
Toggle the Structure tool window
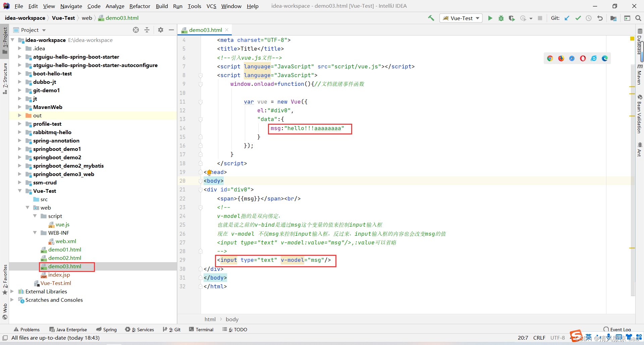coord(5,78)
